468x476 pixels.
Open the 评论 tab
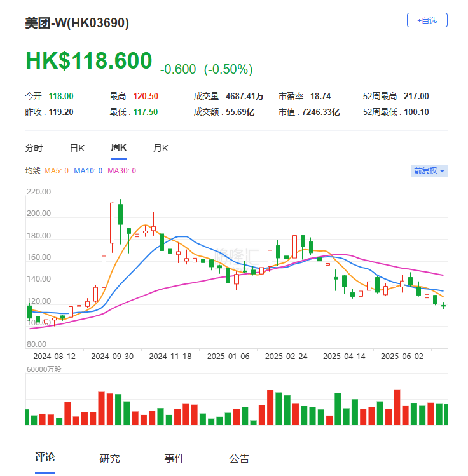point(45,457)
